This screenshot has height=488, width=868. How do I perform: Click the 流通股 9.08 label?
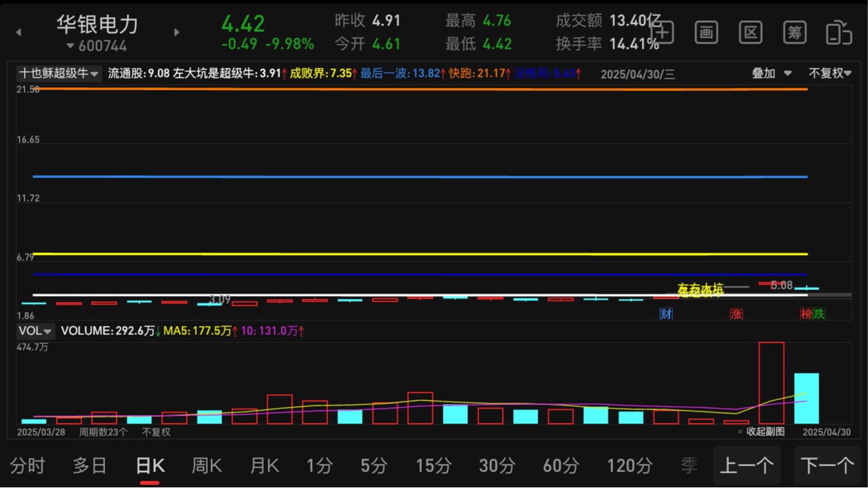coord(139,74)
